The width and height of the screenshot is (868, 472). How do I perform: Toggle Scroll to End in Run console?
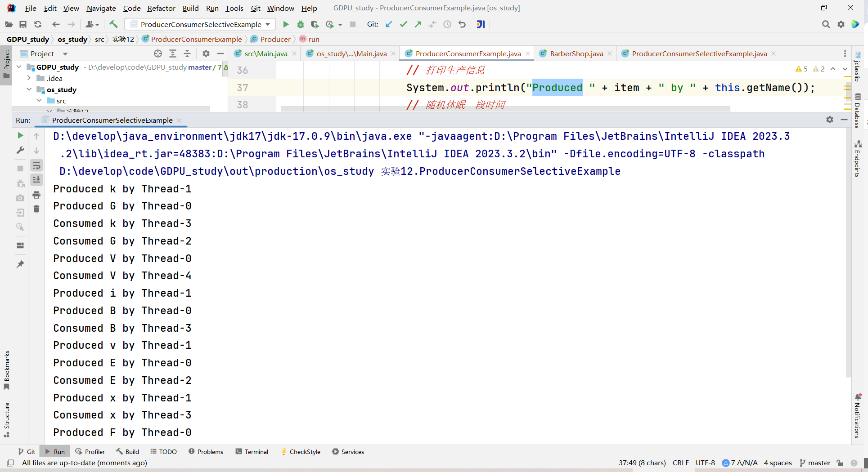point(36,180)
